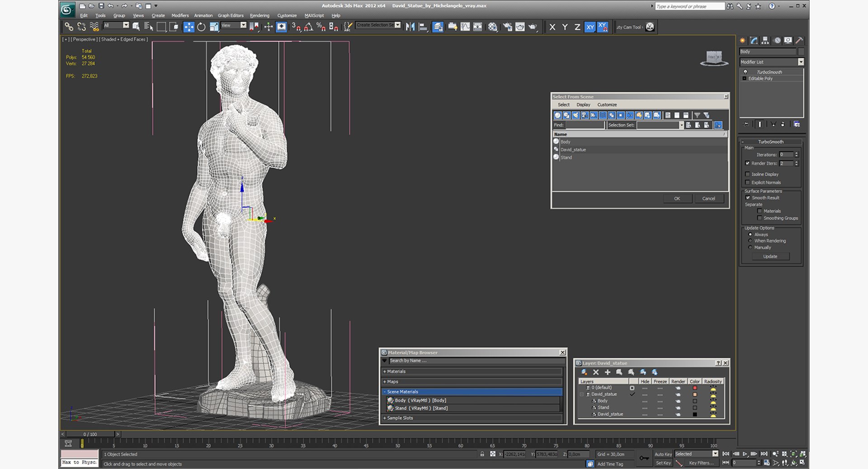This screenshot has height=469, width=868.
Task: Click OK in Select From Scene dialog
Action: [677, 198]
